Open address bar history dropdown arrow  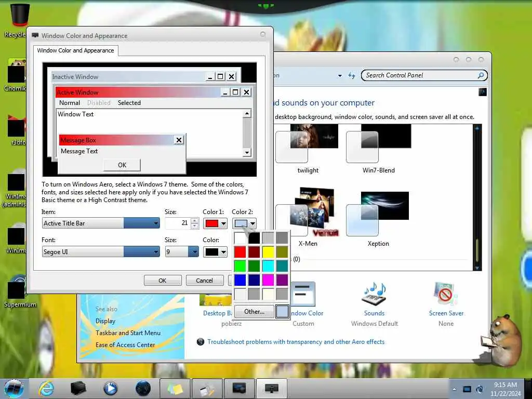[340, 76]
